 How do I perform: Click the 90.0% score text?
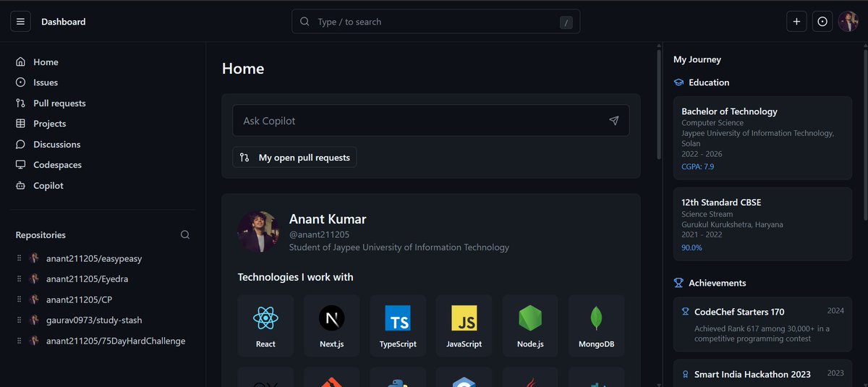[692, 247]
